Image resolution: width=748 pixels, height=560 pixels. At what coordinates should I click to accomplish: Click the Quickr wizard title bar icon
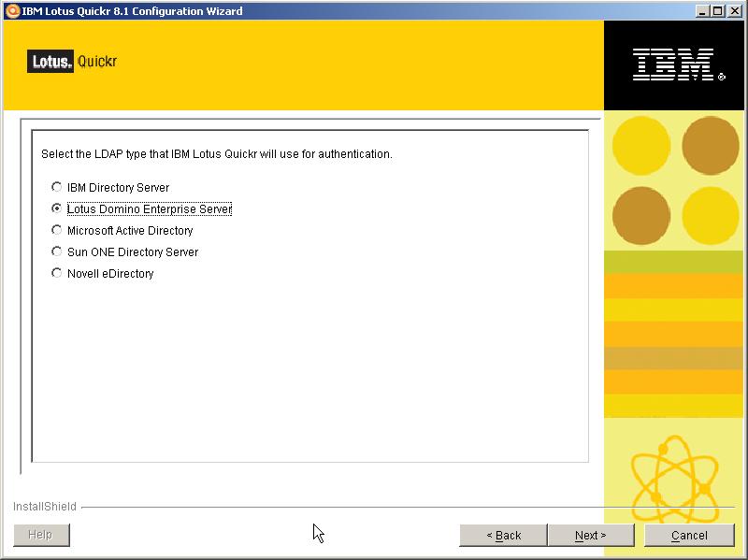(x=12, y=11)
